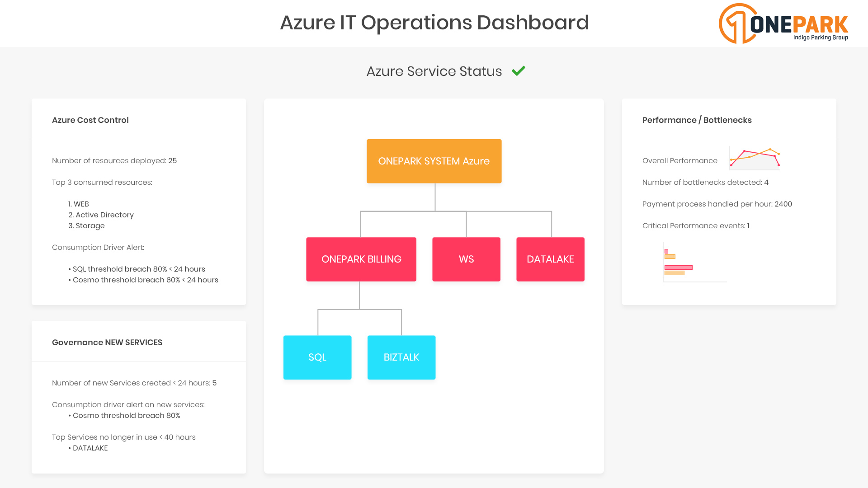Click 'Consumption driver alert on new services:'
The image size is (868, 488).
coord(128,405)
